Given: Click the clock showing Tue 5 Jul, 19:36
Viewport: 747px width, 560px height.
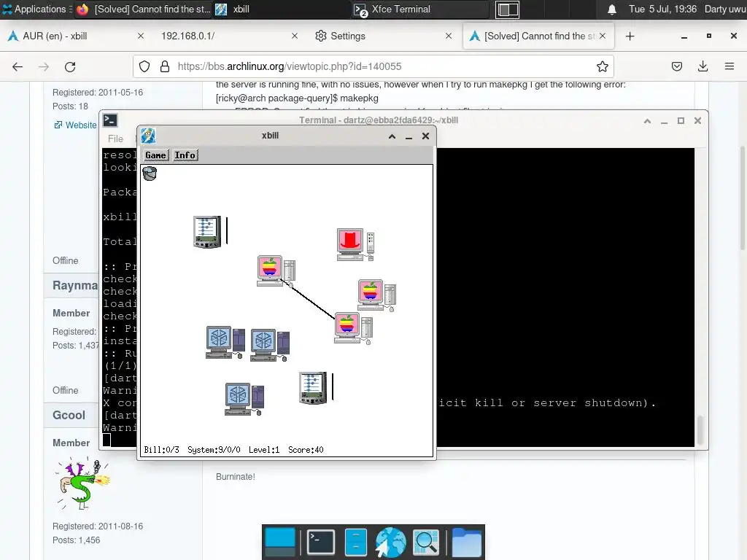Looking at the screenshot, I should [662, 9].
